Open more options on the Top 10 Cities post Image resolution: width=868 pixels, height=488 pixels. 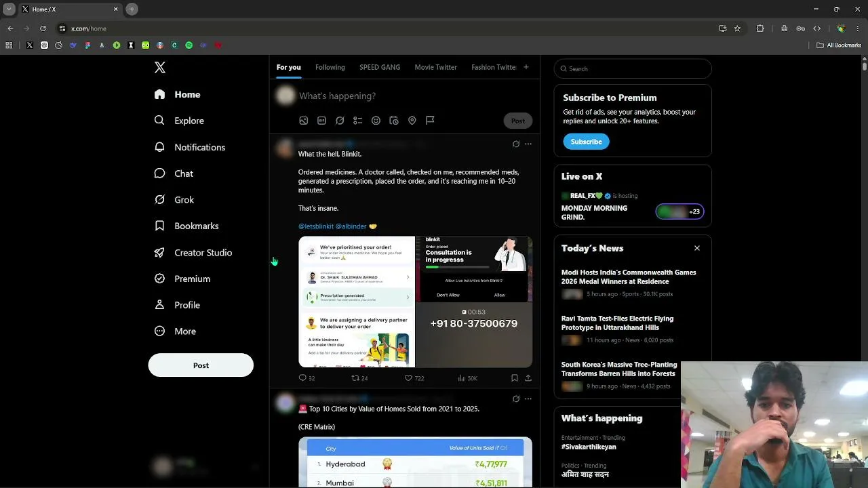pos(528,399)
